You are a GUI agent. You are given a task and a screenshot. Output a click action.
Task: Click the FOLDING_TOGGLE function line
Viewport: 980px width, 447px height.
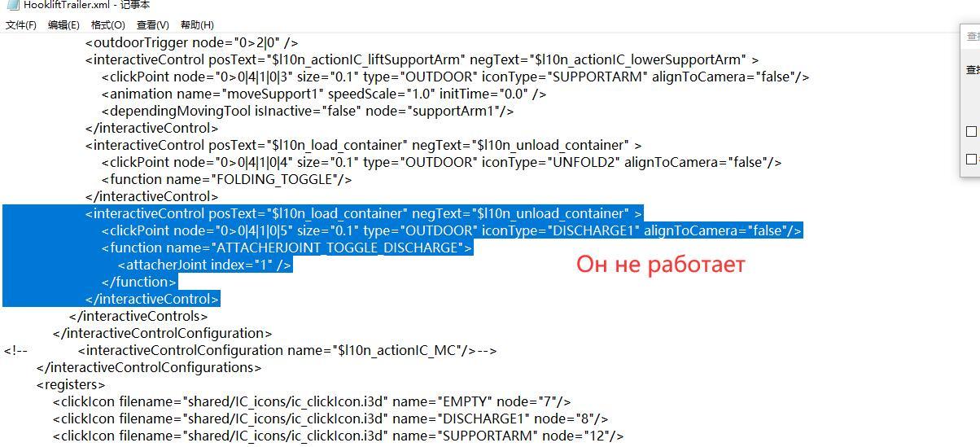(x=226, y=179)
